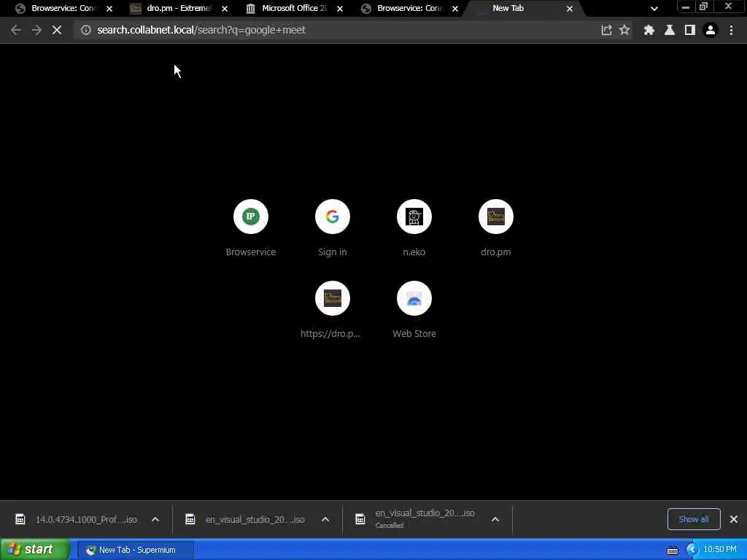Click the cancelled en_visual_studio download
This screenshot has height=560, width=747.
[415, 519]
